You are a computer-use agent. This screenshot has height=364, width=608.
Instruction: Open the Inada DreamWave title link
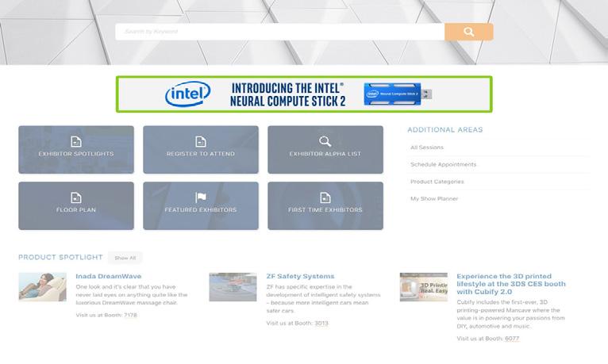[109, 276]
